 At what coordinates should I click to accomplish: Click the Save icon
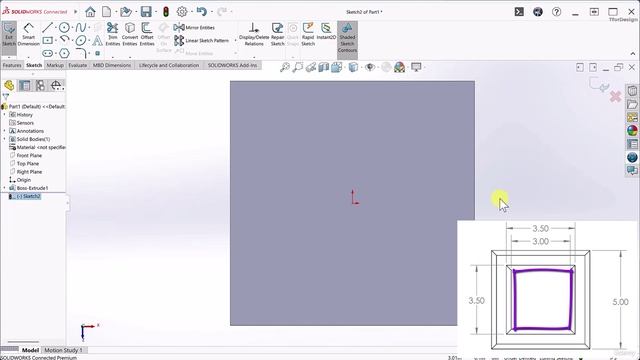coord(146,12)
